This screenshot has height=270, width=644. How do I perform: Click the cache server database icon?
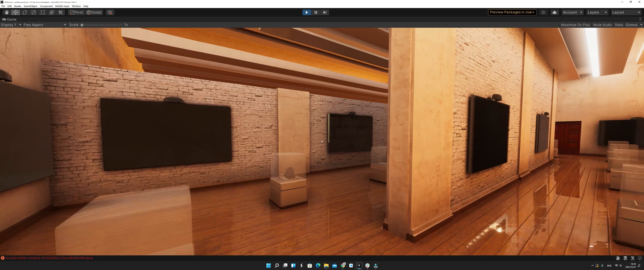coord(625,258)
